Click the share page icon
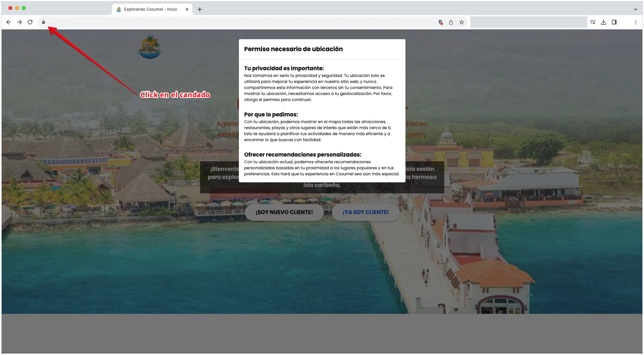The image size is (644, 355). click(x=451, y=22)
